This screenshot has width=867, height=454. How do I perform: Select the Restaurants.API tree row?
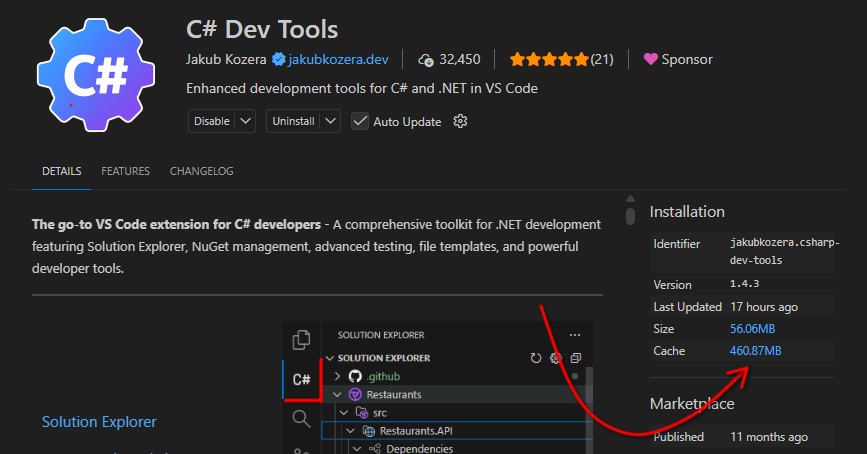click(x=457, y=431)
